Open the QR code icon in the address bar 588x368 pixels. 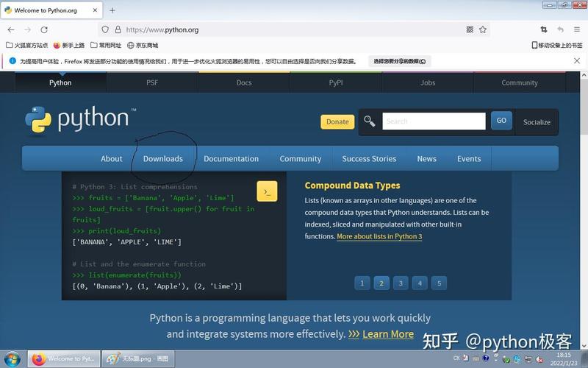(x=470, y=29)
